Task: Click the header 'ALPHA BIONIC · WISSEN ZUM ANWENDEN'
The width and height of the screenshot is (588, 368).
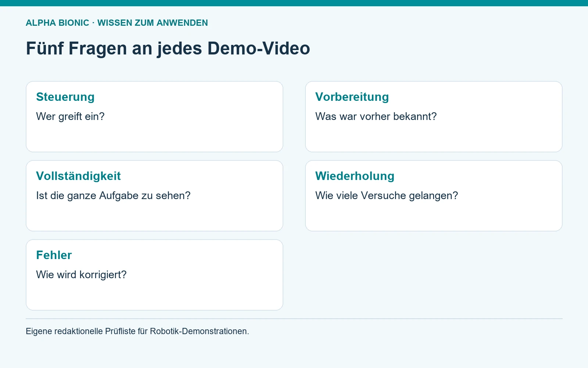Action: point(117,23)
